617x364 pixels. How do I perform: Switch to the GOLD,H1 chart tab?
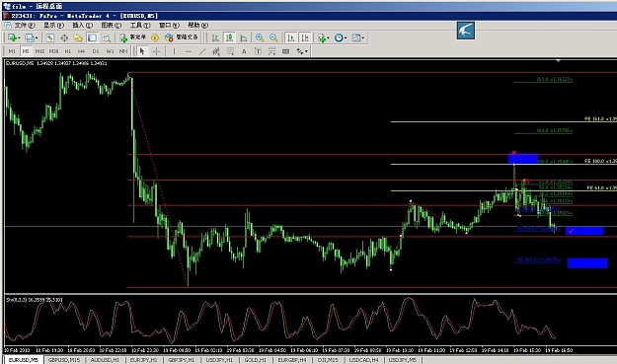point(256,360)
